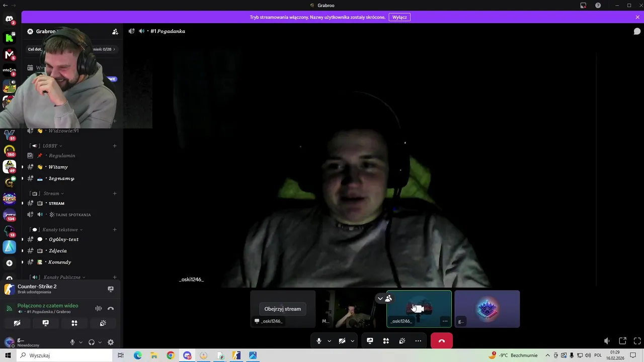The height and width of the screenshot is (362, 644).
Task: Open headphones output dropdown in user panel
Action: (100, 342)
